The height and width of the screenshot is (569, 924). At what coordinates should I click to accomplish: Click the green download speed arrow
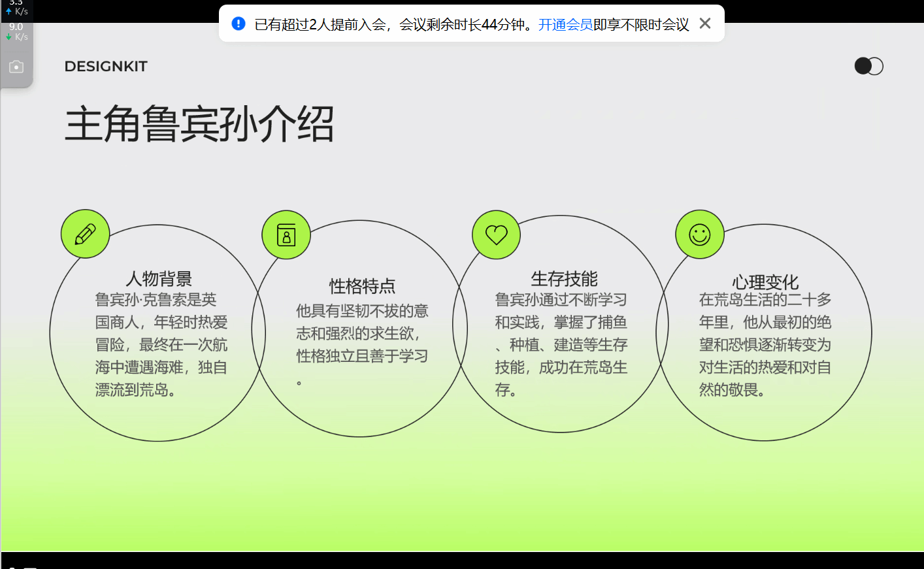coord(8,37)
